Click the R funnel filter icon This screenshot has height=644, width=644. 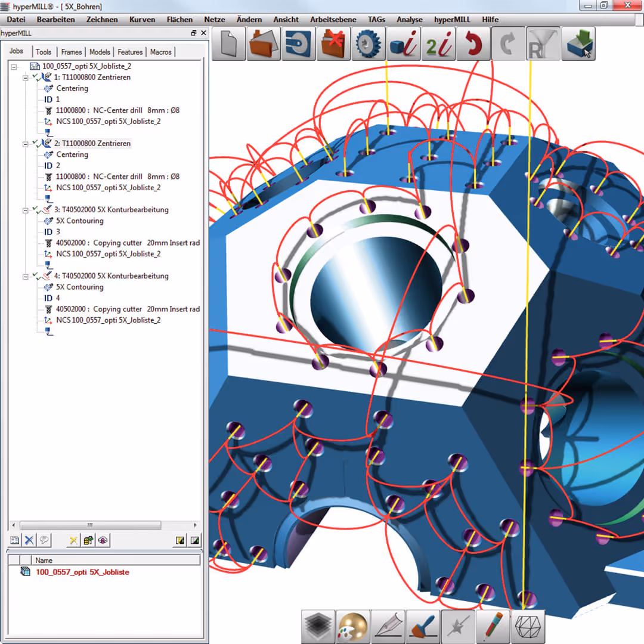point(543,44)
